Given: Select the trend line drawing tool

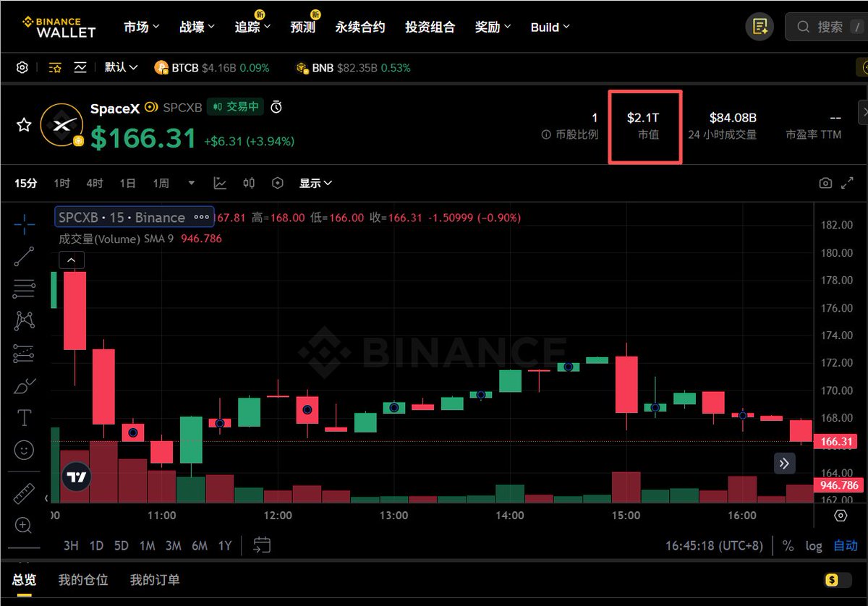Looking at the screenshot, I should [x=24, y=257].
